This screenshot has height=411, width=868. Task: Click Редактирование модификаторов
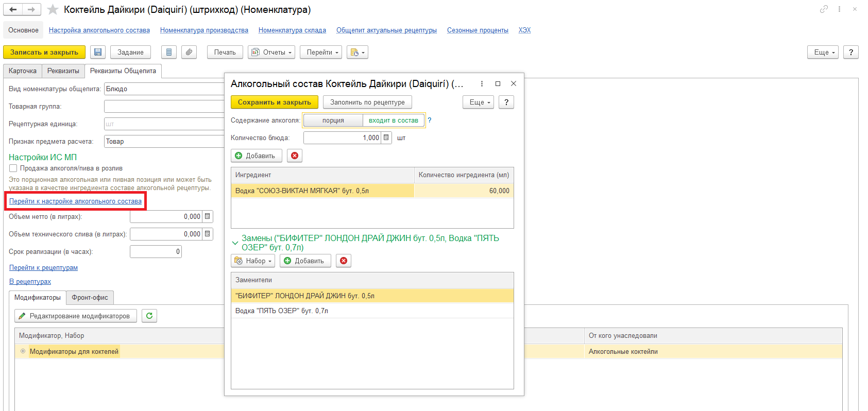click(76, 316)
